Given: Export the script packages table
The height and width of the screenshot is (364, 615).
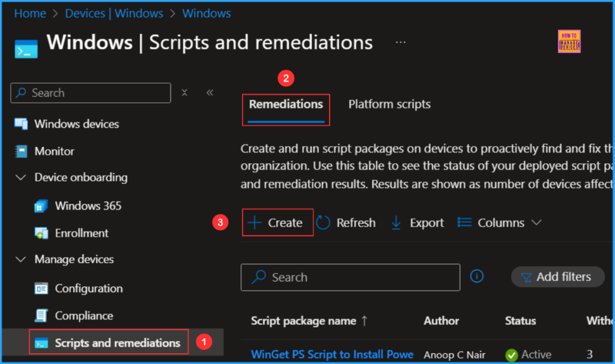Looking at the screenshot, I should [417, 222].
